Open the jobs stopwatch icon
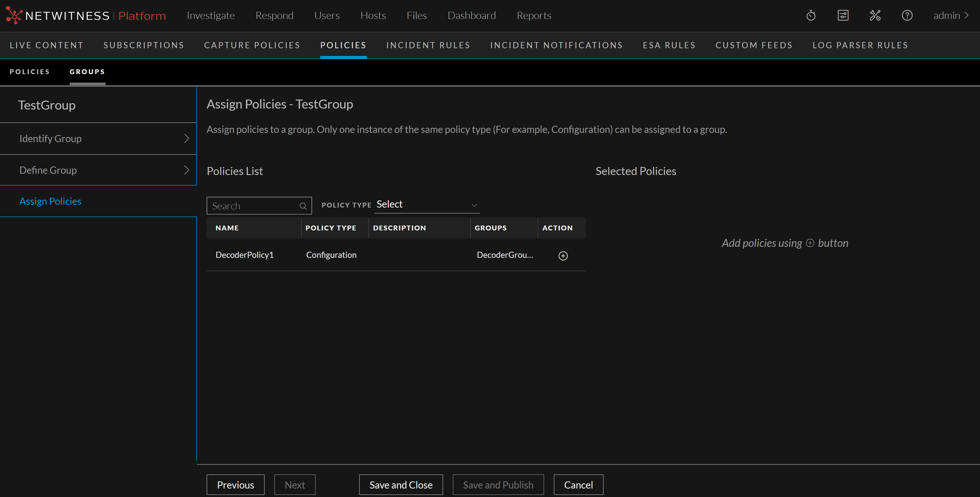Viewport: 980px width, 497px height. (811, 16)
